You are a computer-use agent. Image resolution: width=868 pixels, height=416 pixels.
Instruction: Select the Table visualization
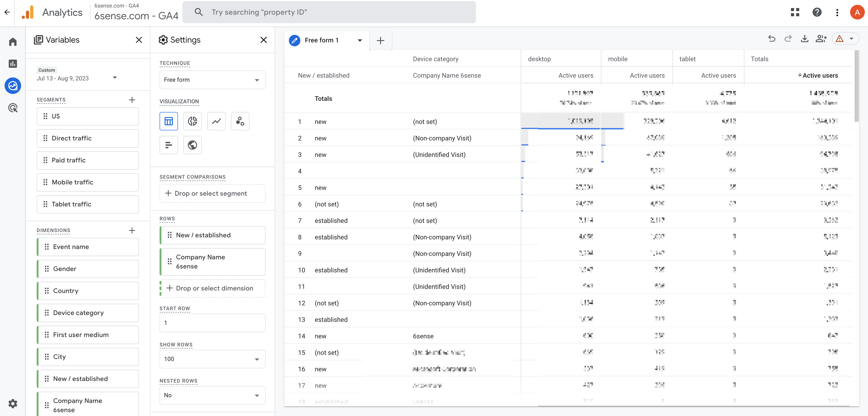pos(169,121)
